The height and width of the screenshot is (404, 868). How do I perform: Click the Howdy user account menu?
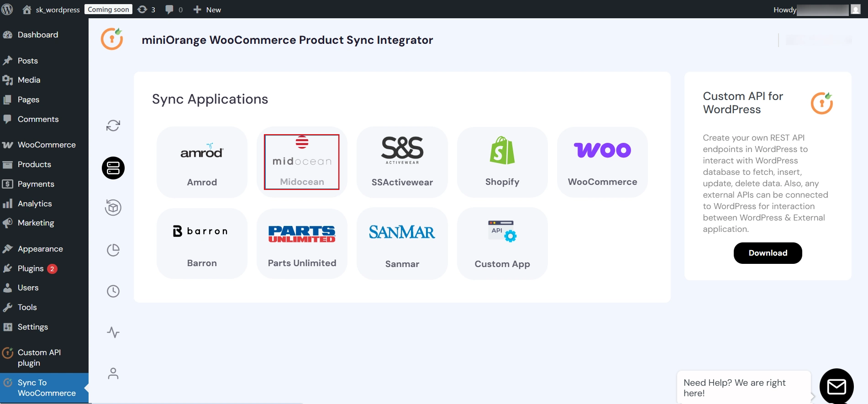816,10
